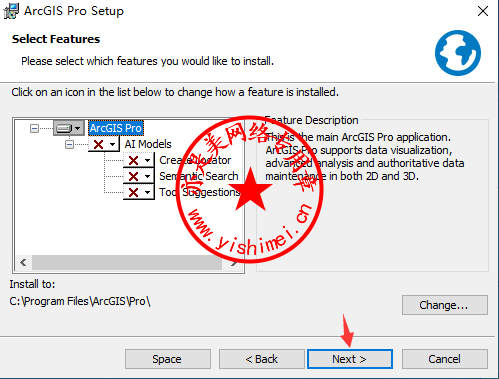Open install option dropdown for ArcGIS Pro

(x=69, y=128)
